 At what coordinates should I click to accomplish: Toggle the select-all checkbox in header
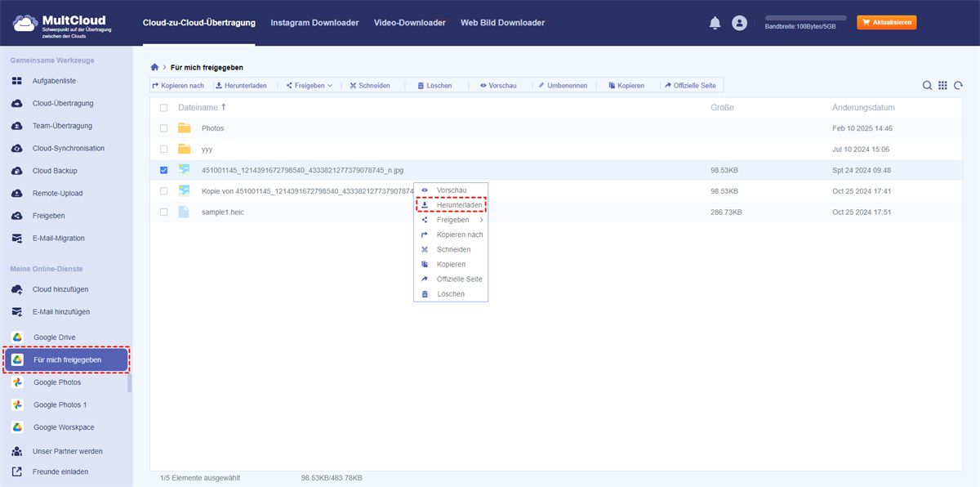[164, 108]
